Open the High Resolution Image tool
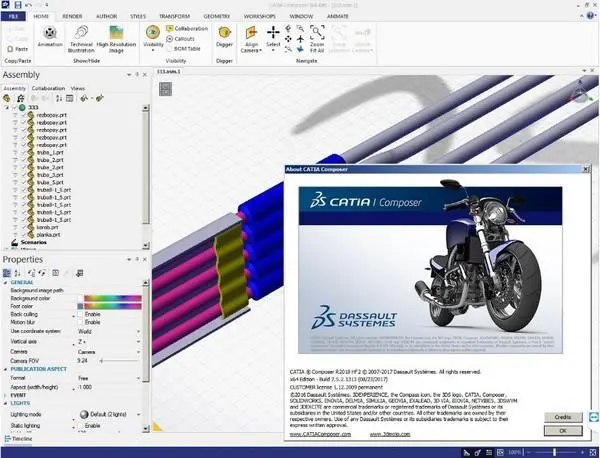Image resolution: width=600 pixels, height=458 pixels. click(x=116, y=39)
